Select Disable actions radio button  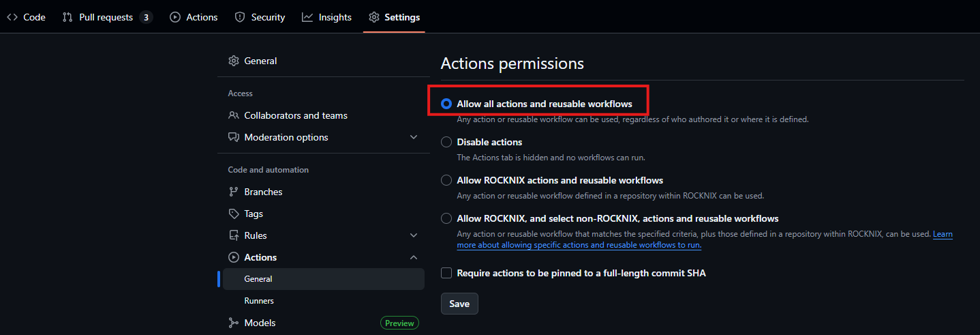click(x=446, y=142)
